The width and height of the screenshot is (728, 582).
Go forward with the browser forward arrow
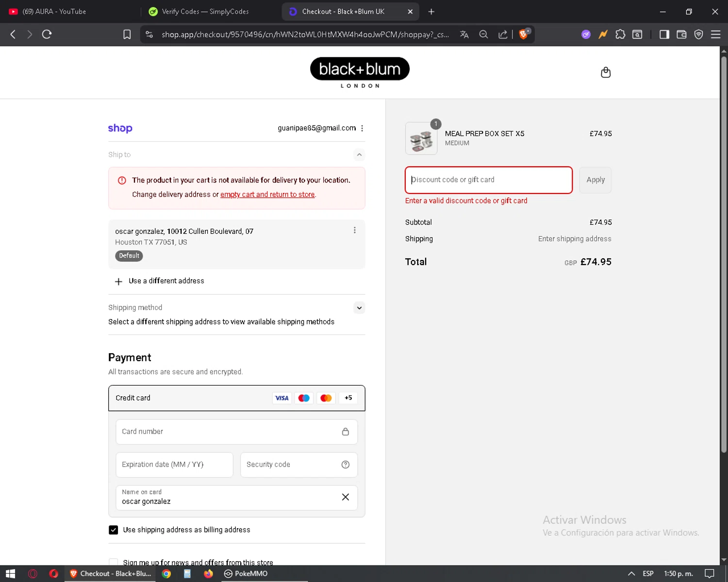[x=30, y=34]
